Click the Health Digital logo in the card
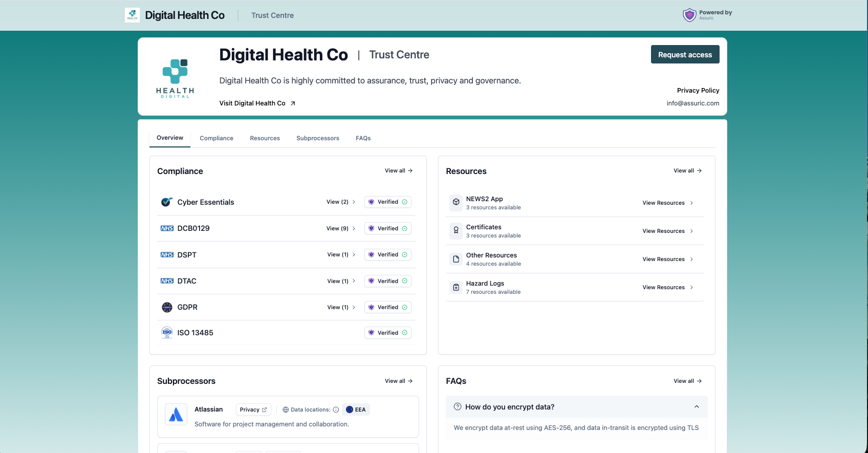Image resolution: width=868 pixels, height=453 pixels. 175,78
